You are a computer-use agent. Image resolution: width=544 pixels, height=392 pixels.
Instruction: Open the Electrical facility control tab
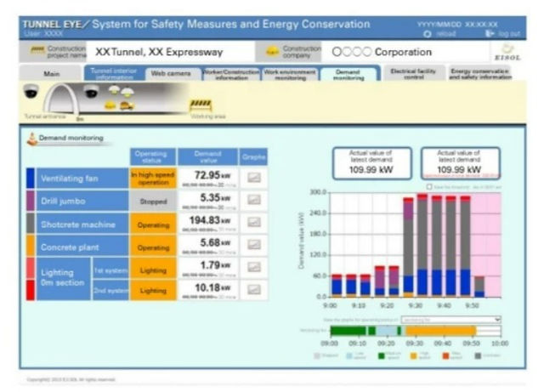click(x=413, y=73)
